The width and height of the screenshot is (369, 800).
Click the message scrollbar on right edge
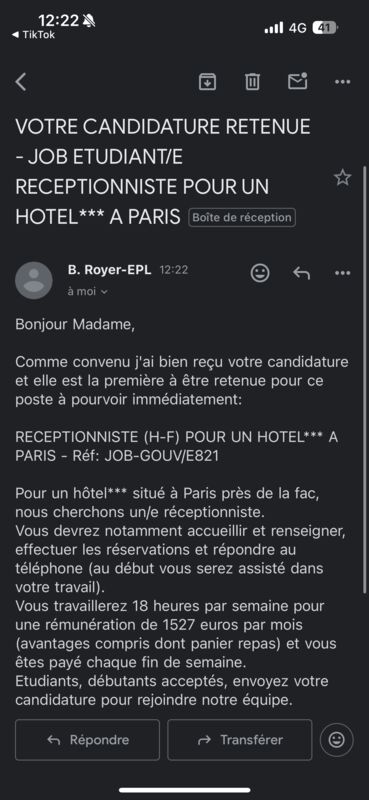pos(364,379)
